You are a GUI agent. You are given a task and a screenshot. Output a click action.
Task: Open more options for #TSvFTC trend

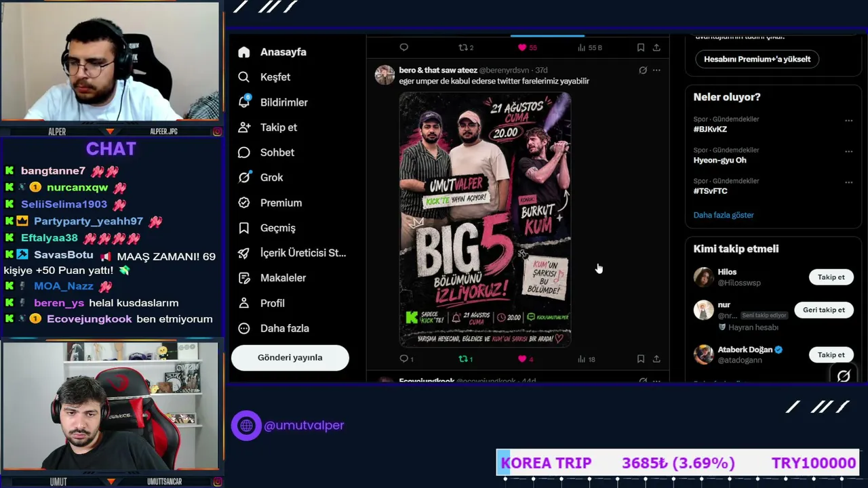pyautogui.click(x=848, y=182)
